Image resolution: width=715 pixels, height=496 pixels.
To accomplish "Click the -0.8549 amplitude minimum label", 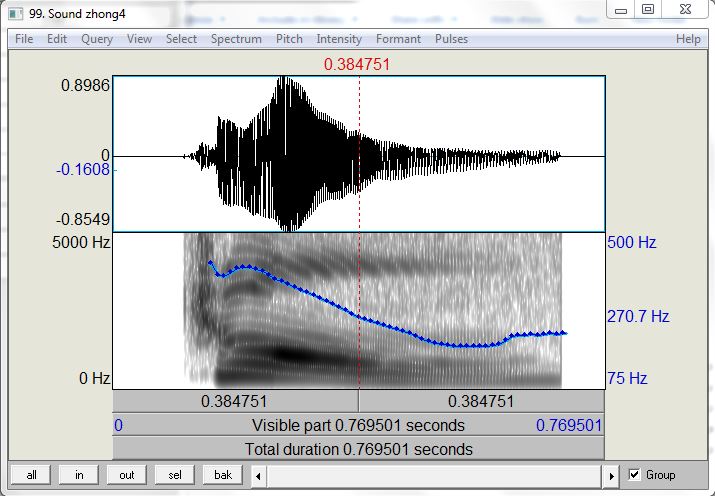I will [83, 219].
